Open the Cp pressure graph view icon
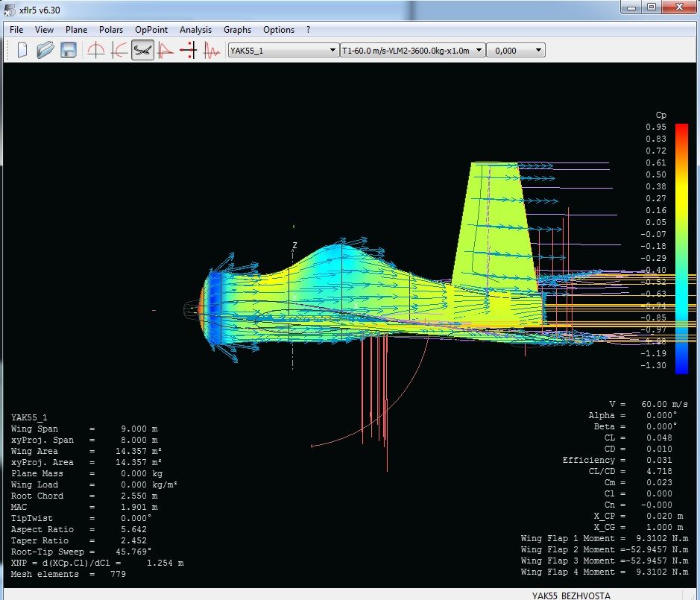 click(x=165, y=50)
